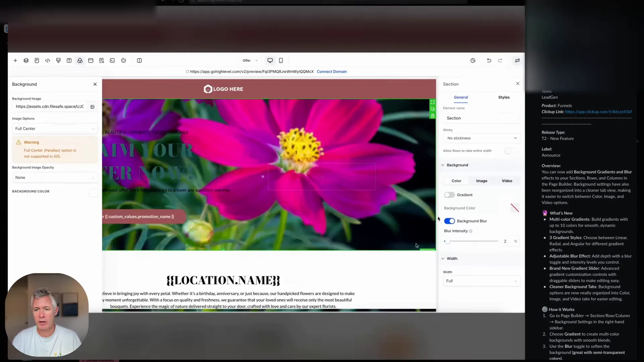Click the page document icon in toolbar
644x362 pixels.
point(37,61)
